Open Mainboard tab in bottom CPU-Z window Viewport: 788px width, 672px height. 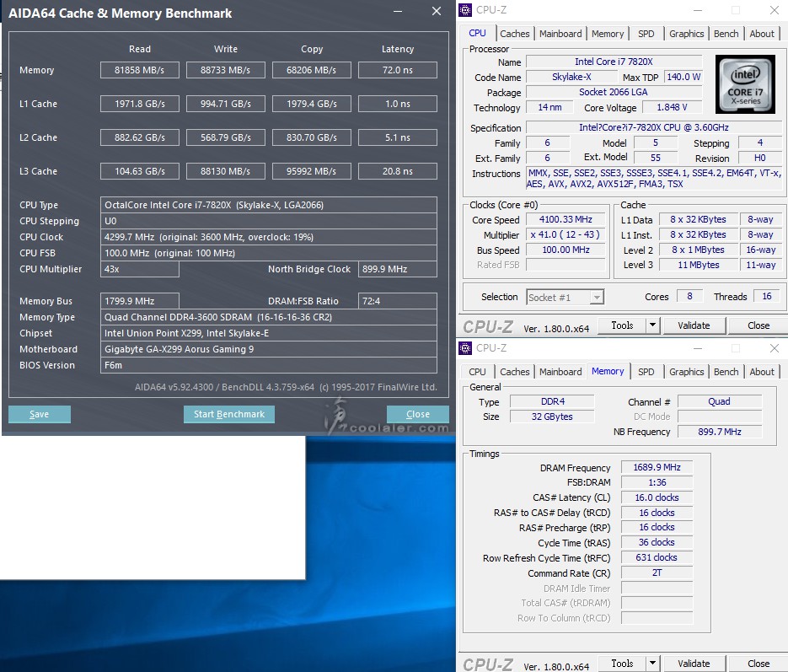click(x=560, y=372)
